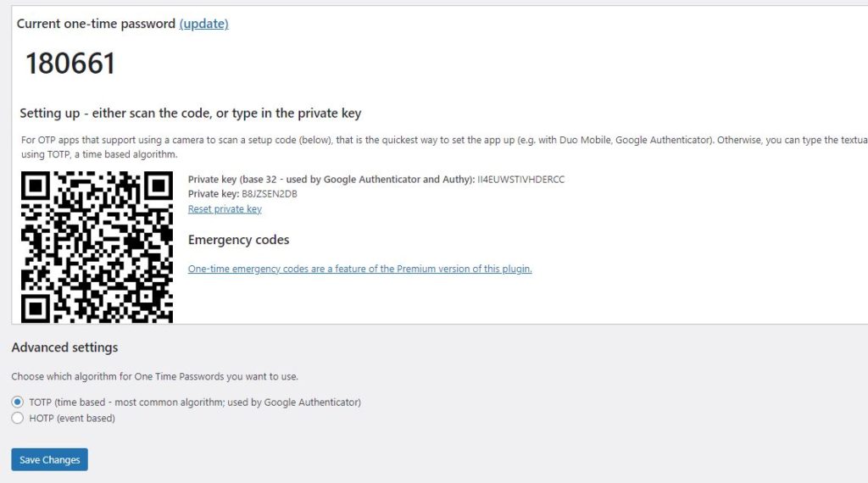Open the Premium one-time emergency codes link
868x483 pixels.
click(x=359, y=269)
